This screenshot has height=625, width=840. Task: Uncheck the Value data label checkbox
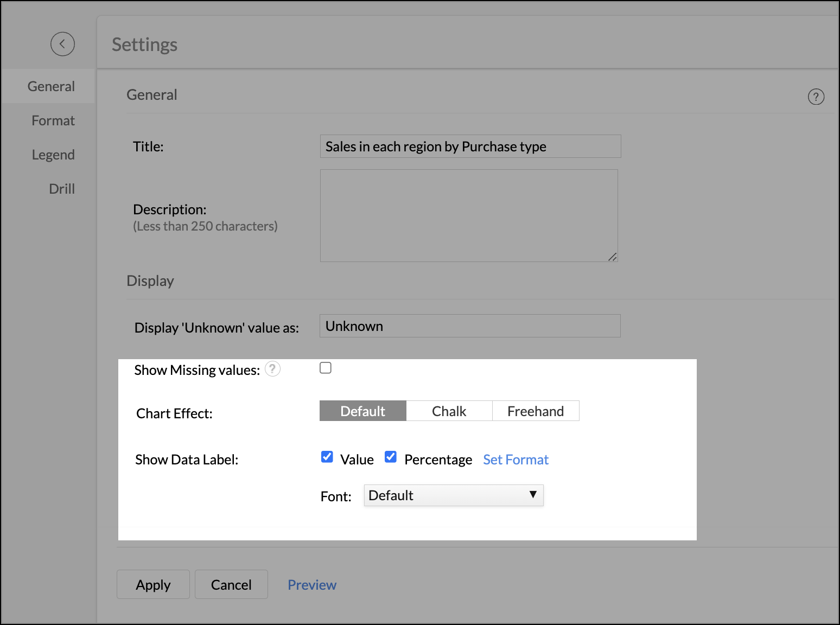click(327, 457)
